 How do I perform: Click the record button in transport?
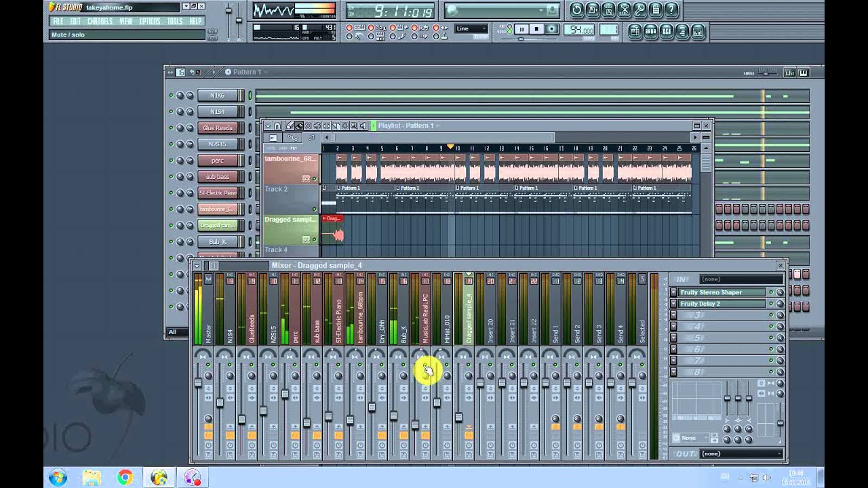551,29
